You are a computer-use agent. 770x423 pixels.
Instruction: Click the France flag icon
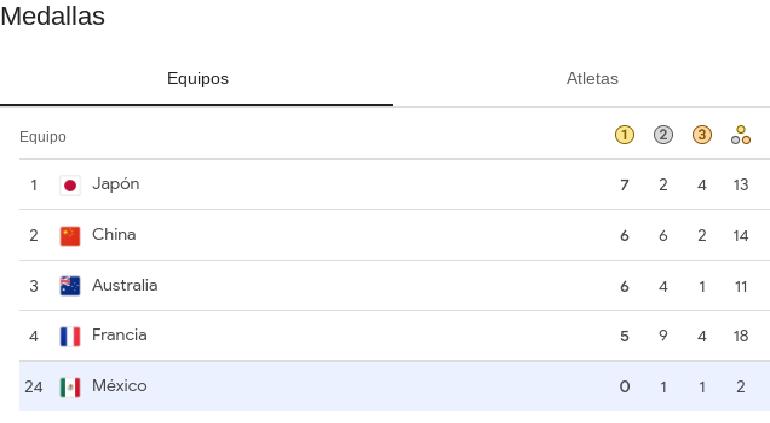click(70, 337)
